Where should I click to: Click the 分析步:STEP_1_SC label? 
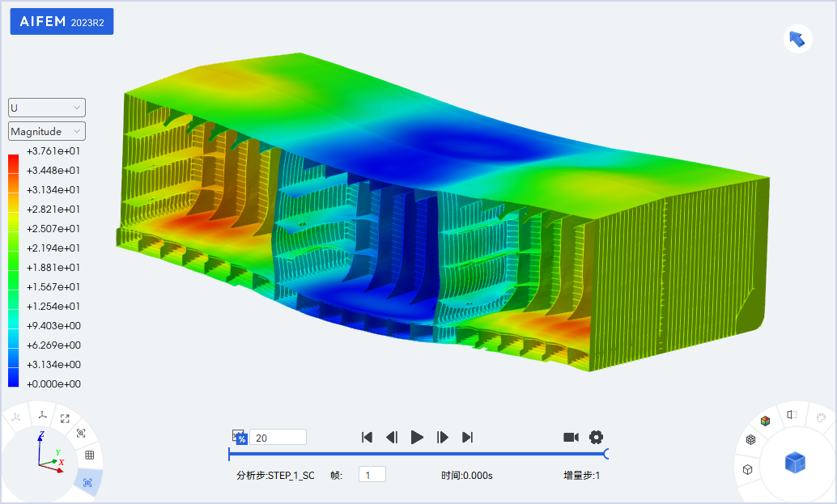click(275, 475)
